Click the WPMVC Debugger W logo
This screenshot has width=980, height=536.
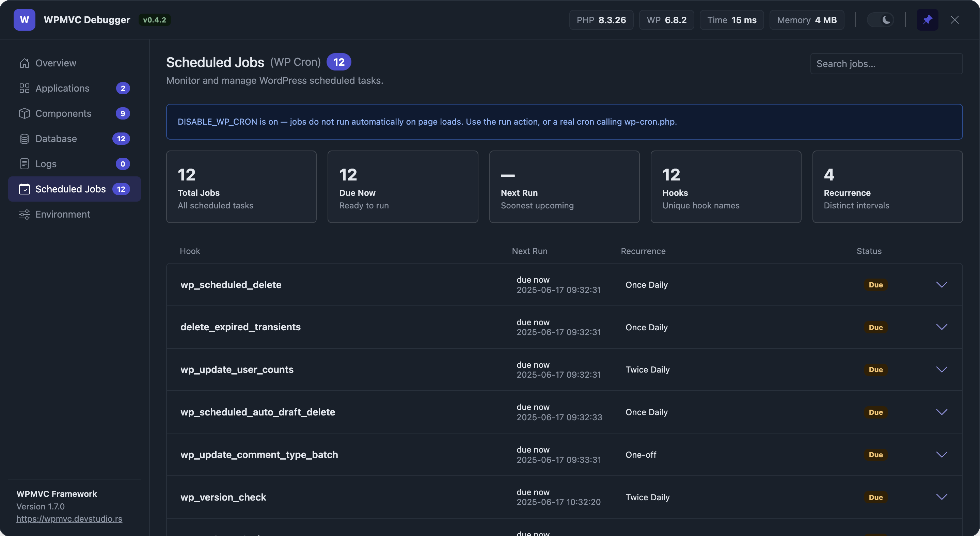[x=25, y=20]
